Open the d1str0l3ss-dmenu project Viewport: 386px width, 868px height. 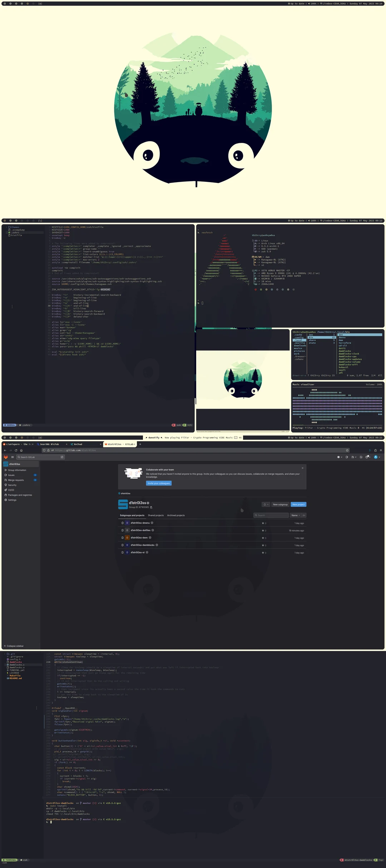click(140, 523)
